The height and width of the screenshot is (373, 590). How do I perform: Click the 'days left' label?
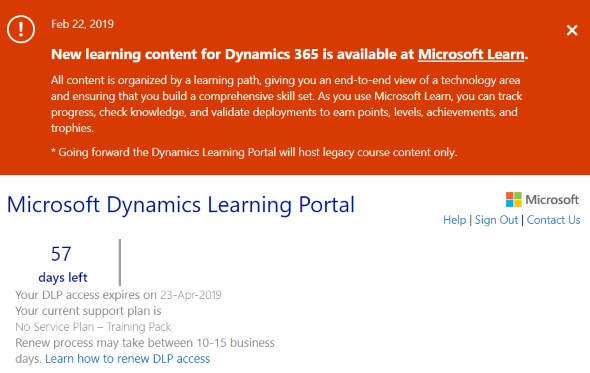click(x=63, y=277)
